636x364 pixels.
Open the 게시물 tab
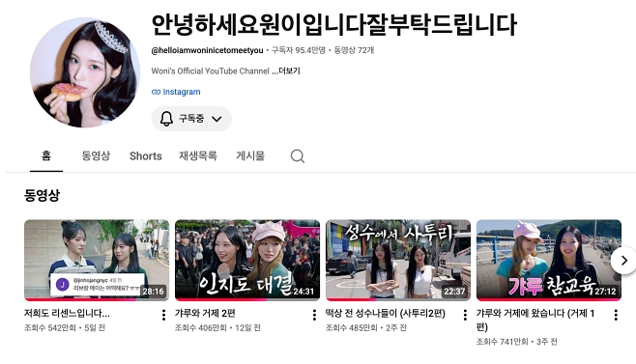[250, 156]
